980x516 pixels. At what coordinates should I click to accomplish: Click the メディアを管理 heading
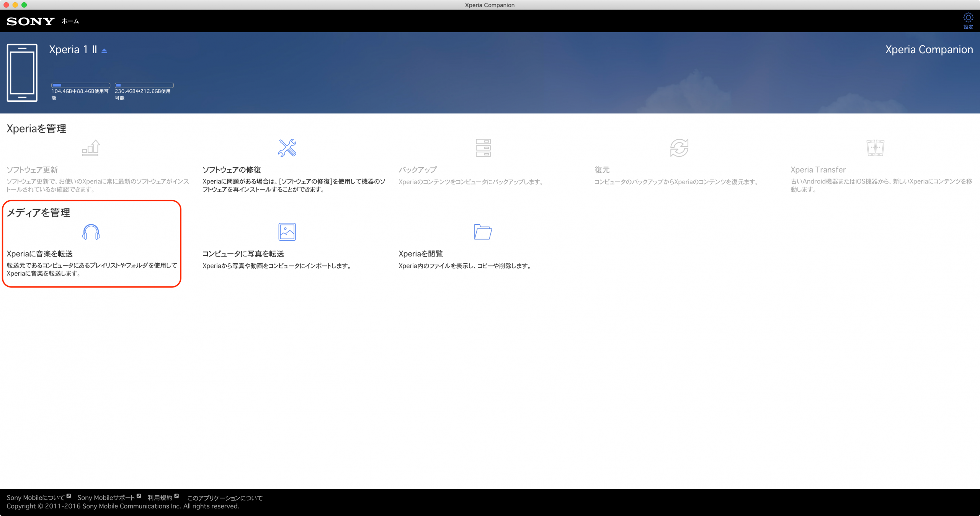(38, 212)
